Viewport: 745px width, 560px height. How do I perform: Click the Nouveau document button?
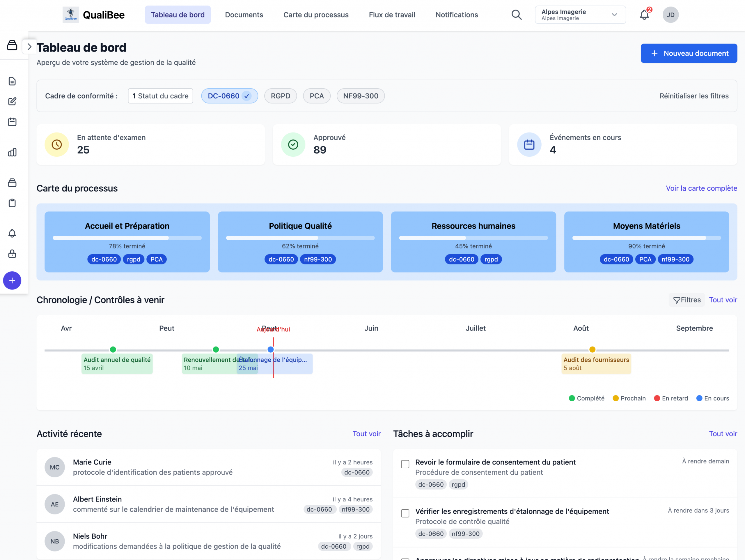689,53
